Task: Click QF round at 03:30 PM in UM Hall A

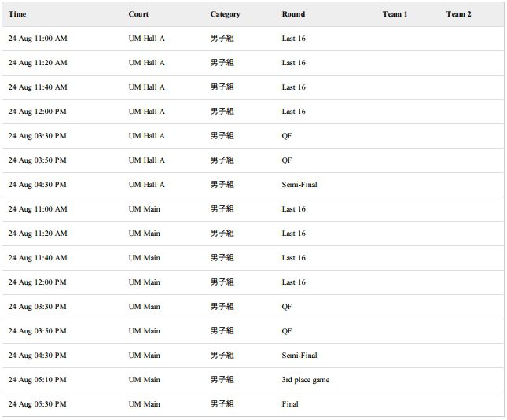Action: (x=286, y=136)
